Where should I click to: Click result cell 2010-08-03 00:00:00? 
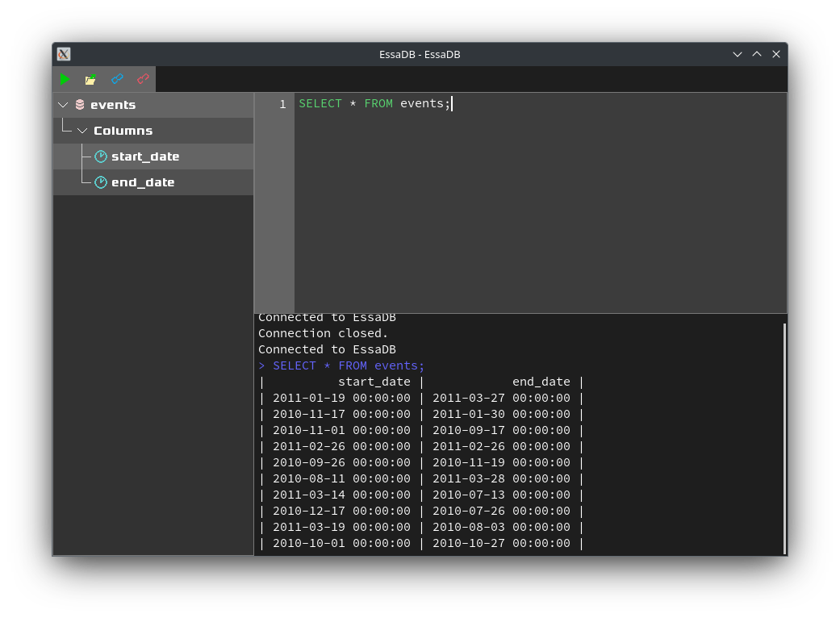[x=501, y=527]
